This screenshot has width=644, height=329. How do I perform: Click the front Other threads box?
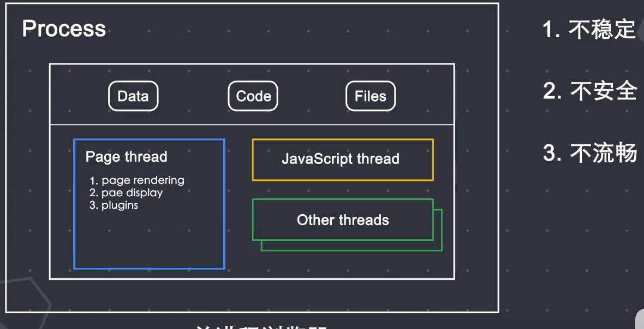(342, 220)
